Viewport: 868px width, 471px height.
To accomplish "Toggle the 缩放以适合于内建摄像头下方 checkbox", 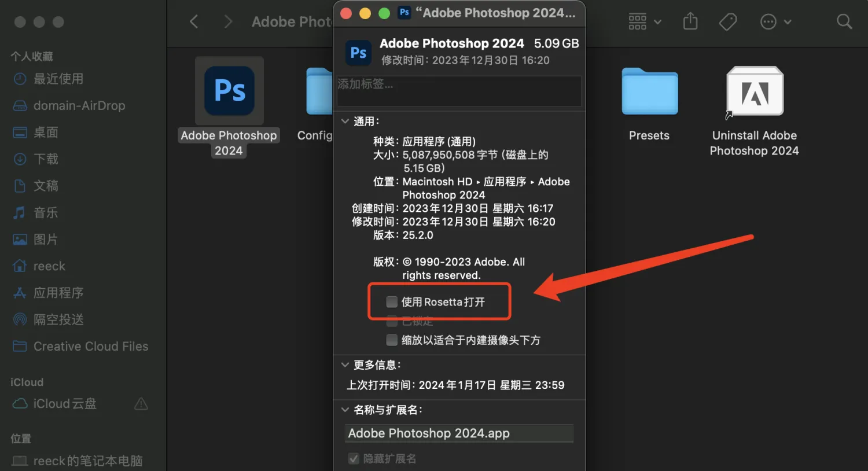I will click(391, 340).
